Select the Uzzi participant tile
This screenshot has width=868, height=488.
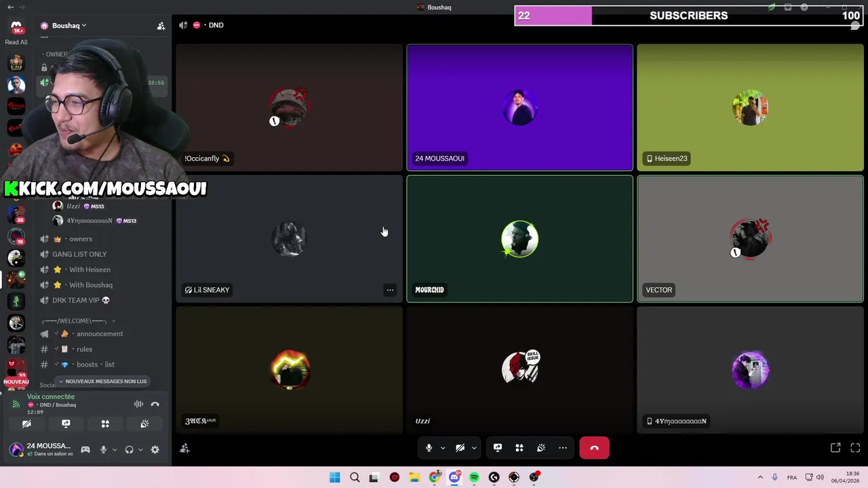click(519, 370)
